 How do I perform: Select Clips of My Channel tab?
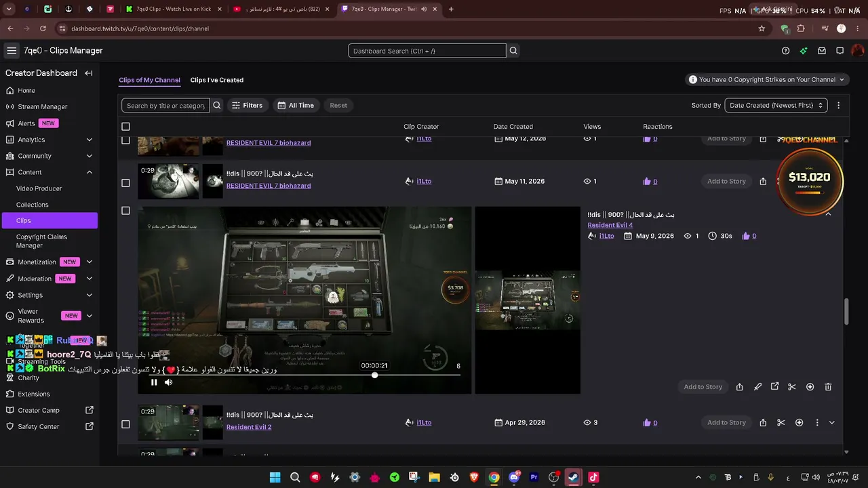pos(149,80)
